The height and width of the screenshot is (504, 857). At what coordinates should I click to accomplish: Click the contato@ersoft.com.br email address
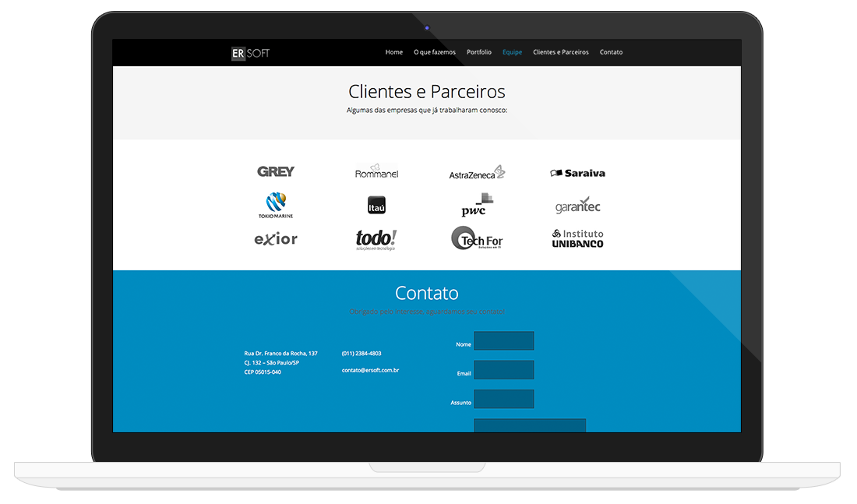click(370, 370)
